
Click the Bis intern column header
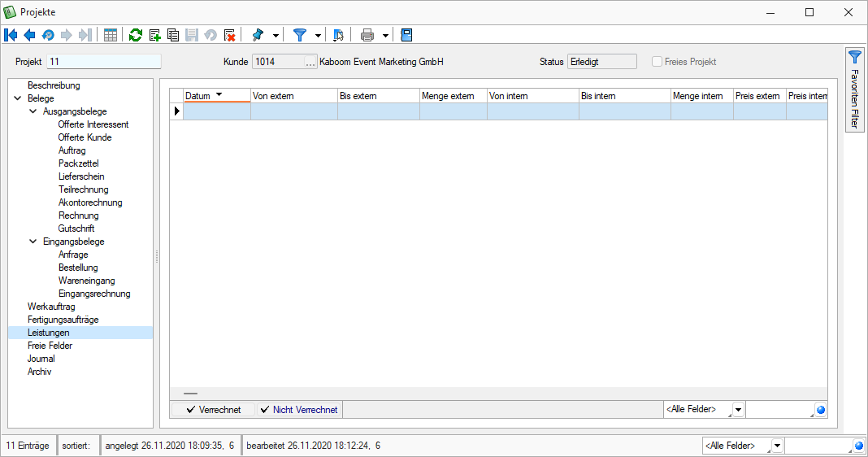(x=625, y=96)
